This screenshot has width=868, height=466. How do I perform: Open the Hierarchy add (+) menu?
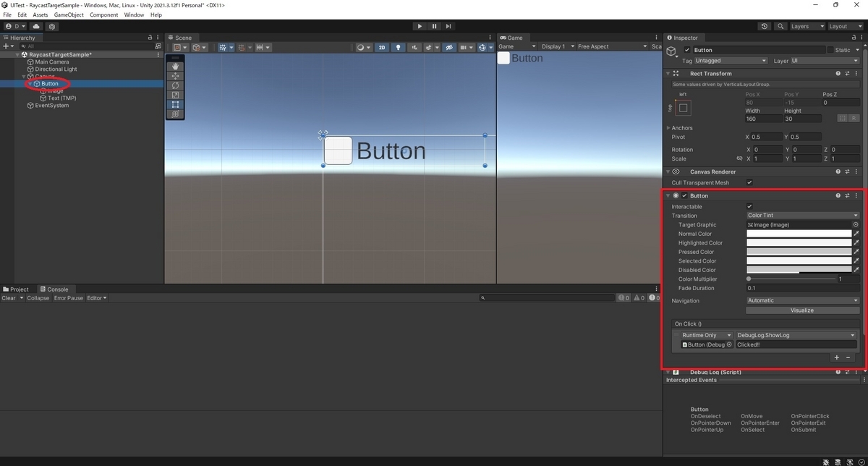8,46
